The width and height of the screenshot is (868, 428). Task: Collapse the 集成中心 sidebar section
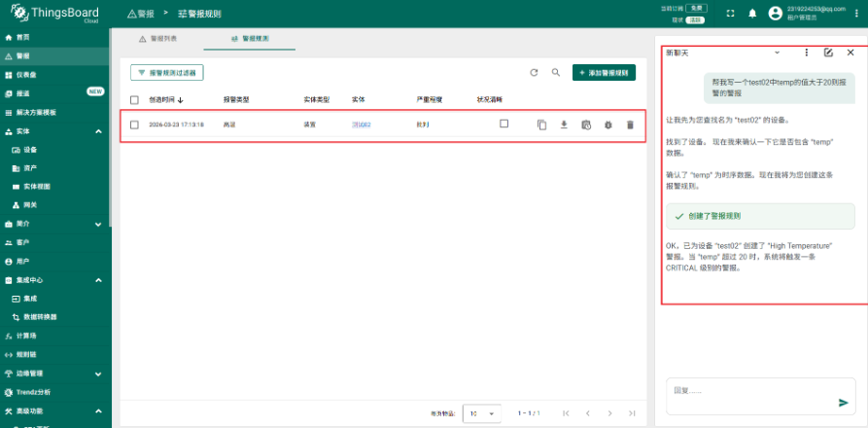tap(99, 280)
